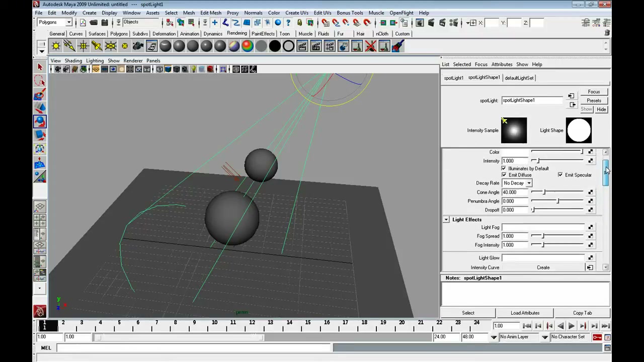Click the Presets button
The width and height of the screenshot is (644, 362).
(x=594, y=101)
